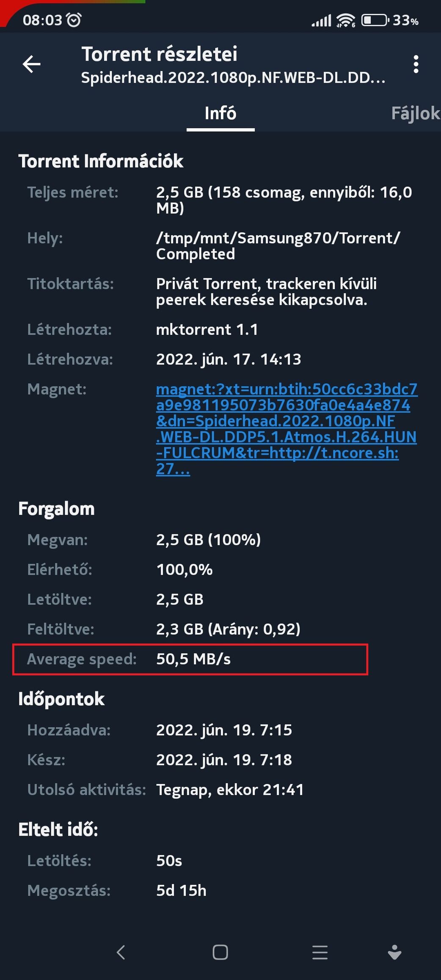Tap the torrent name subtitle Spiderhead.2022.1080p
This screenshot has height=980, width=441.
(233, 78)
